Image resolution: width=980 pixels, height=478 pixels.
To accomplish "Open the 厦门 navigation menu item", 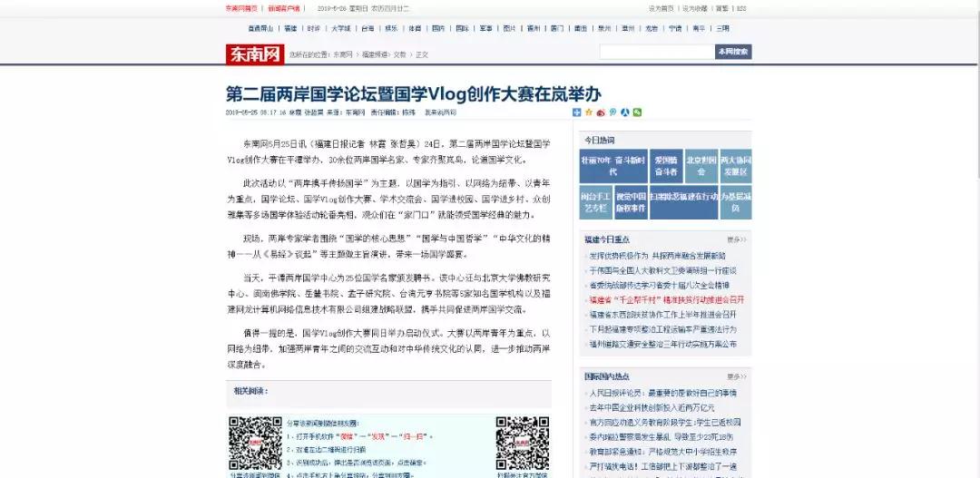I will 556,28.
